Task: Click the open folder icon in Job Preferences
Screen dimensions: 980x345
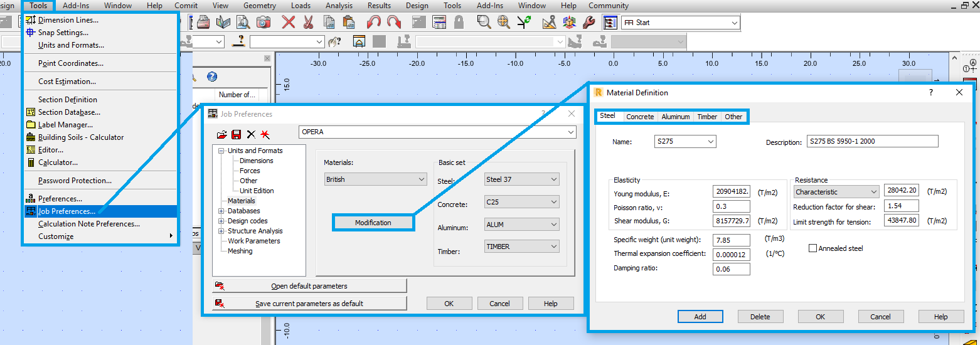Action: pyautogui.click(x=222, y=134)
